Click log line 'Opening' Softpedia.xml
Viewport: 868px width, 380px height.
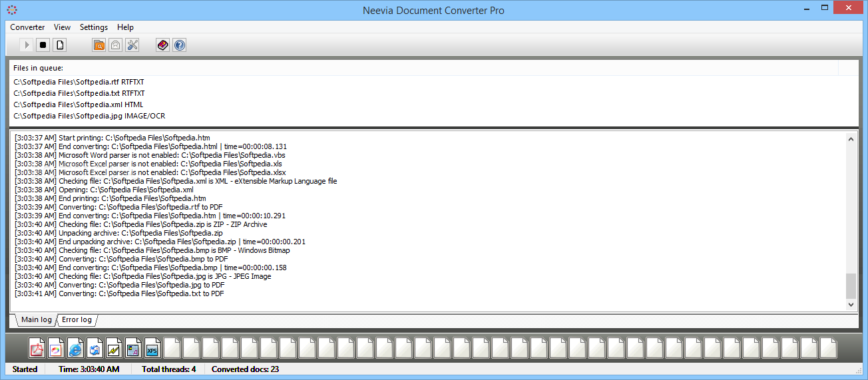(x=104, y=190)
